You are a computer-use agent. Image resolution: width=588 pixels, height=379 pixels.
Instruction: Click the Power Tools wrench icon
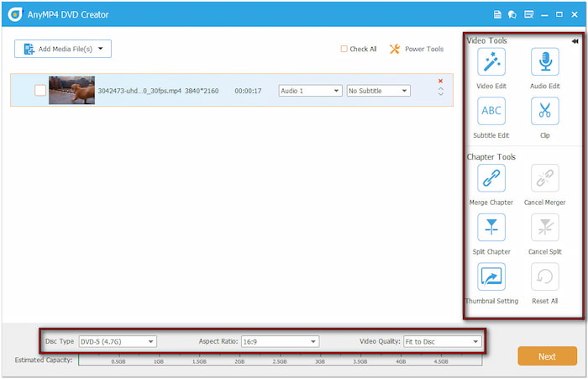395,49
